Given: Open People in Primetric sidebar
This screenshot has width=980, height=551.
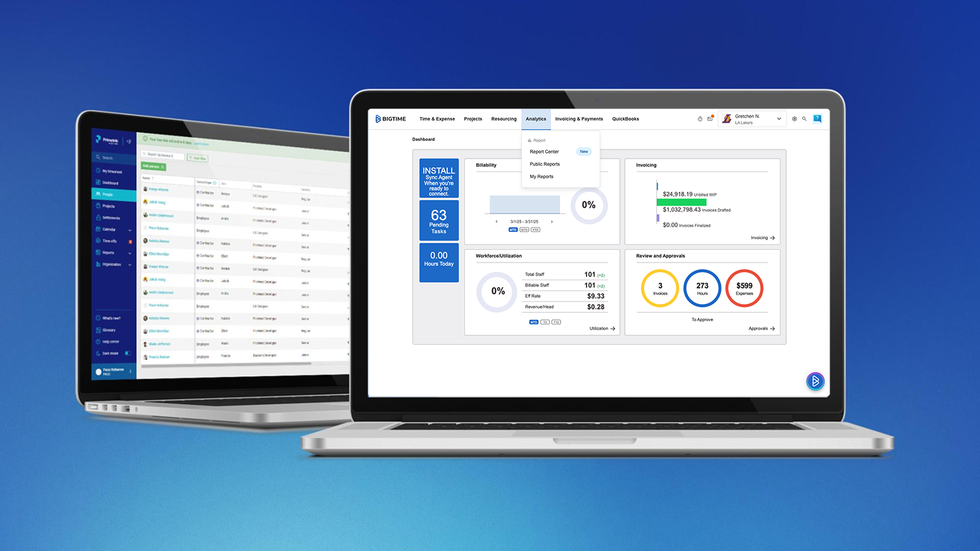Looking at the screenshot, I should [x=114, y=195].
